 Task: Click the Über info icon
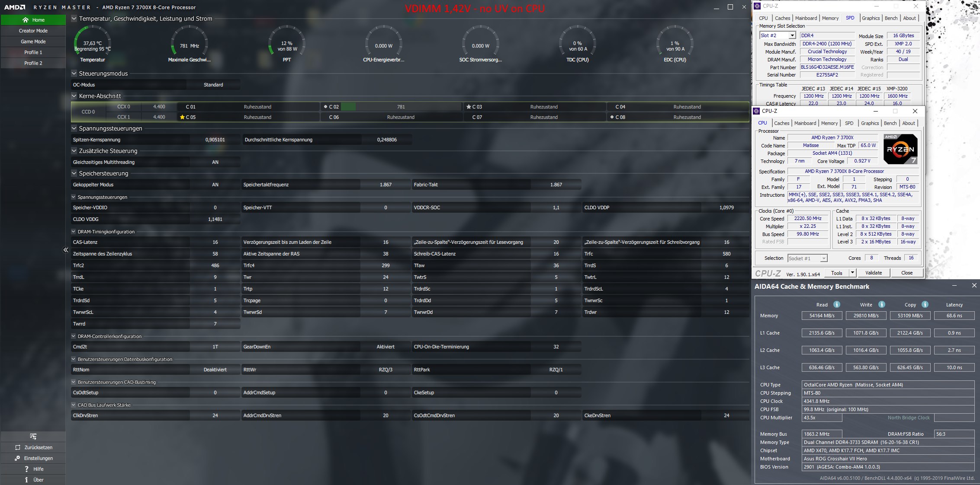(26, 480)
